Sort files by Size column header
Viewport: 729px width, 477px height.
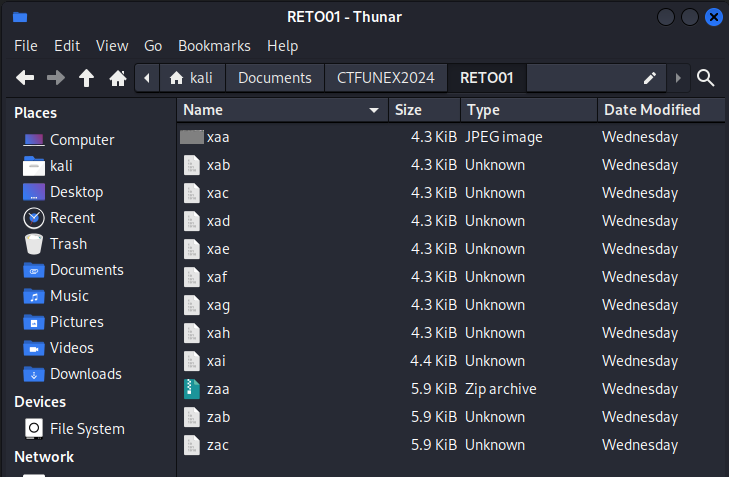[424, 110]
